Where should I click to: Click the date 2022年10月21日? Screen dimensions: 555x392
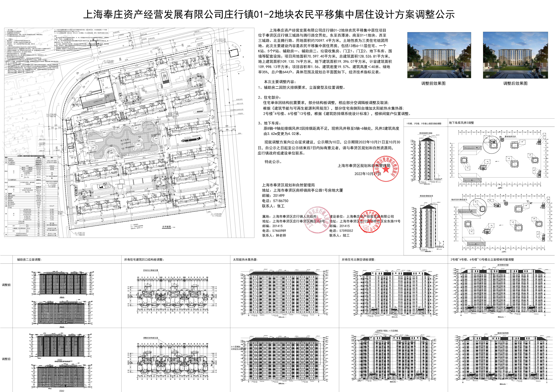(368, 174)
